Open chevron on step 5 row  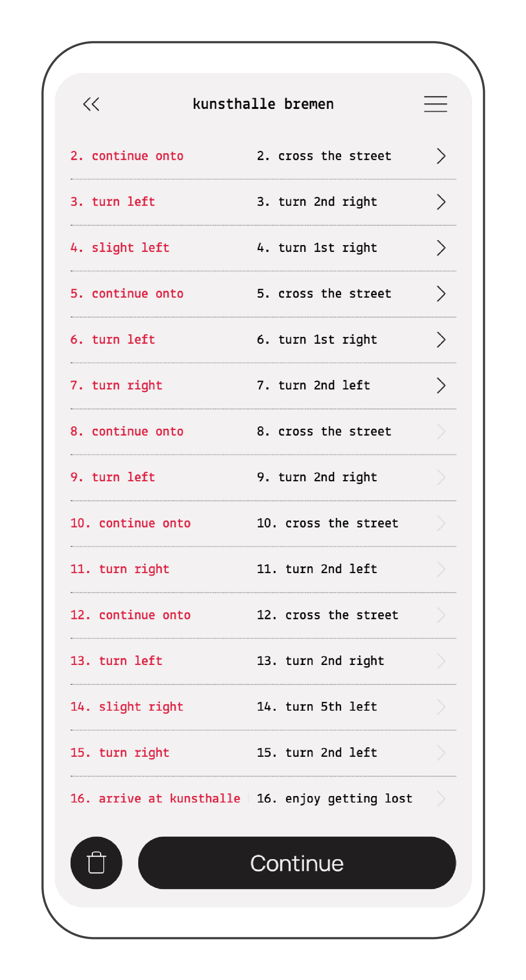tap(441, 294)
